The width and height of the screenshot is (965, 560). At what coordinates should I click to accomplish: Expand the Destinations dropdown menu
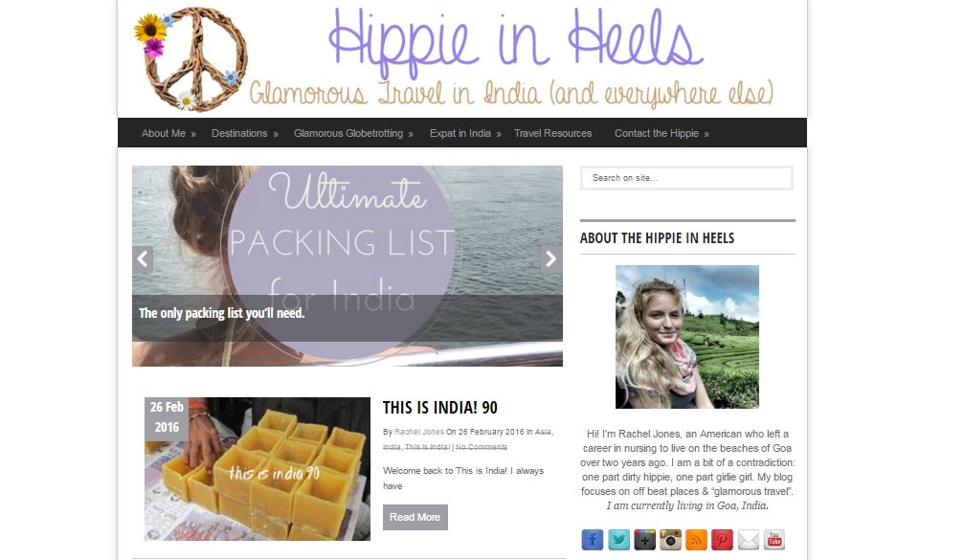coord(244,133)
